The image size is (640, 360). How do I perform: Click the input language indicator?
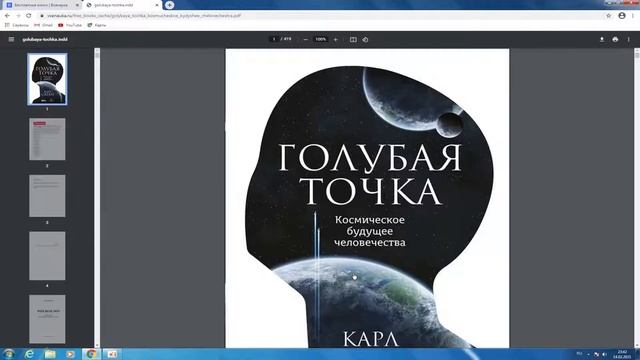click(x=579, y=353)
